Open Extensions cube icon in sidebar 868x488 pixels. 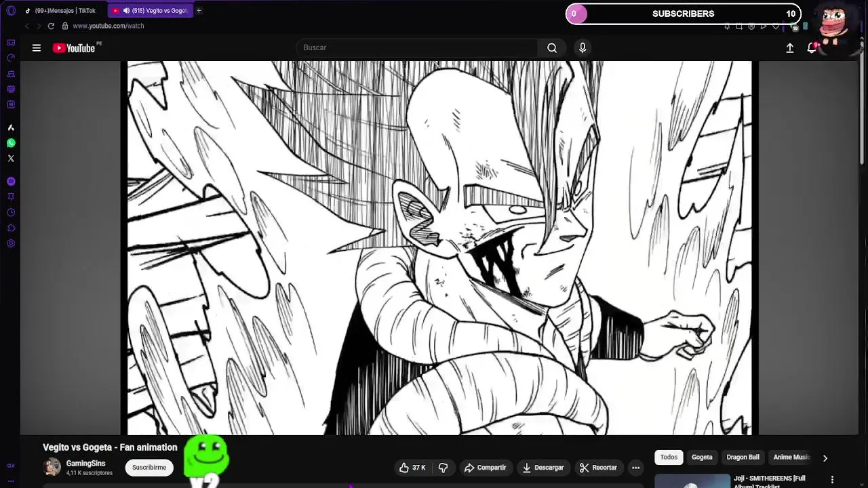coord(11,228)
